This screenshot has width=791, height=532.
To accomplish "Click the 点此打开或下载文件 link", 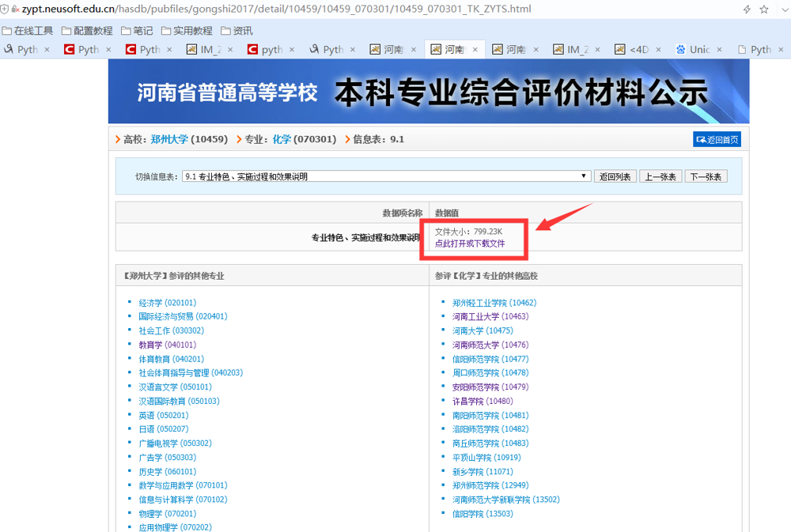I will point(470,243).
